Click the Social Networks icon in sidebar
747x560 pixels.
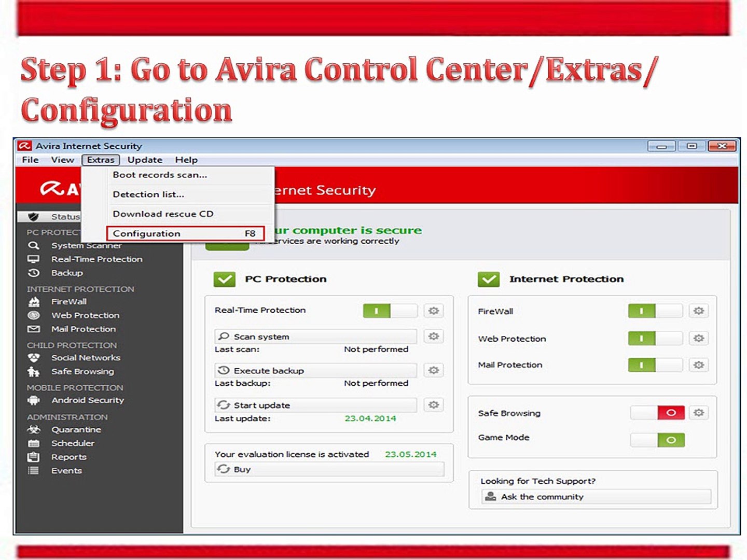[x=34, y=357]
